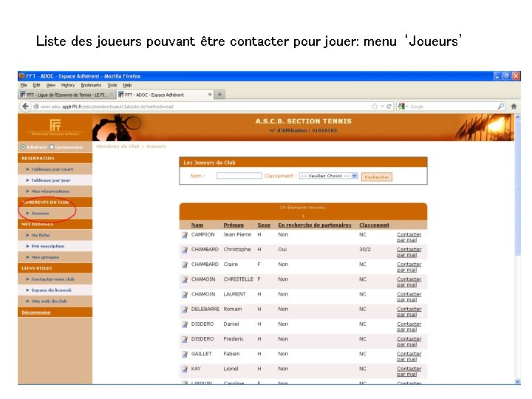Click the Nom search input field
Viewport: 532px width, 399px height.
(x=239, y=176)
